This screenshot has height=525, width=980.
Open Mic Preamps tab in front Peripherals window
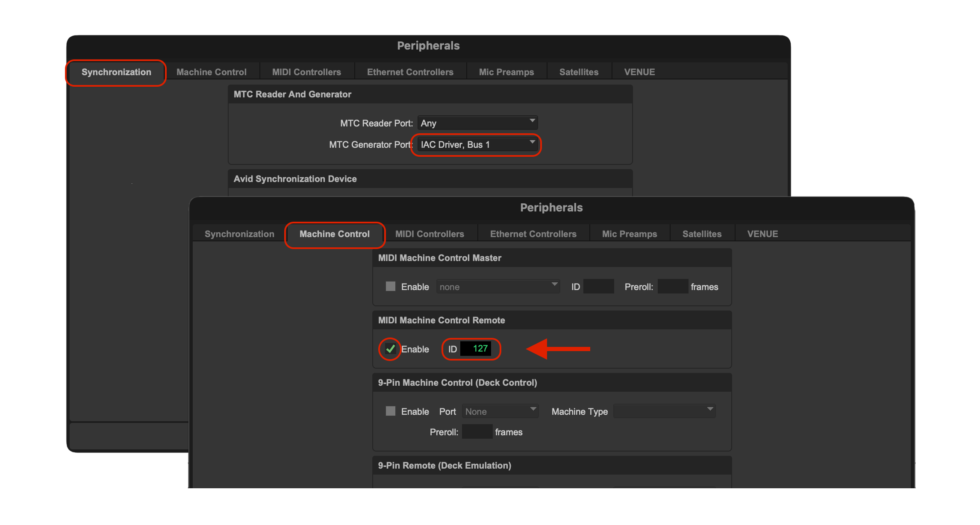pyautogui.click(x=630, y=234)
